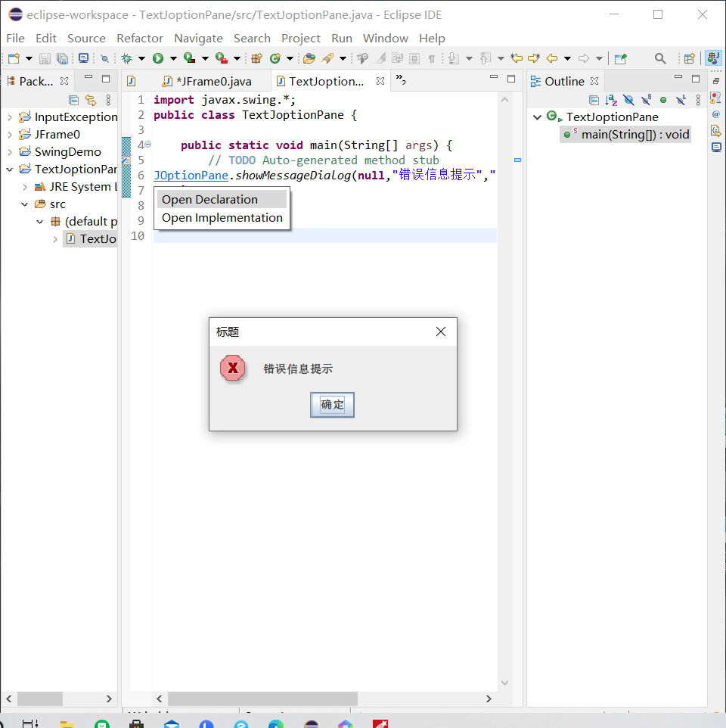The height and width of the screenshot is (728, 726).
Task: Open the File menu
Action: tap(16, 38)
